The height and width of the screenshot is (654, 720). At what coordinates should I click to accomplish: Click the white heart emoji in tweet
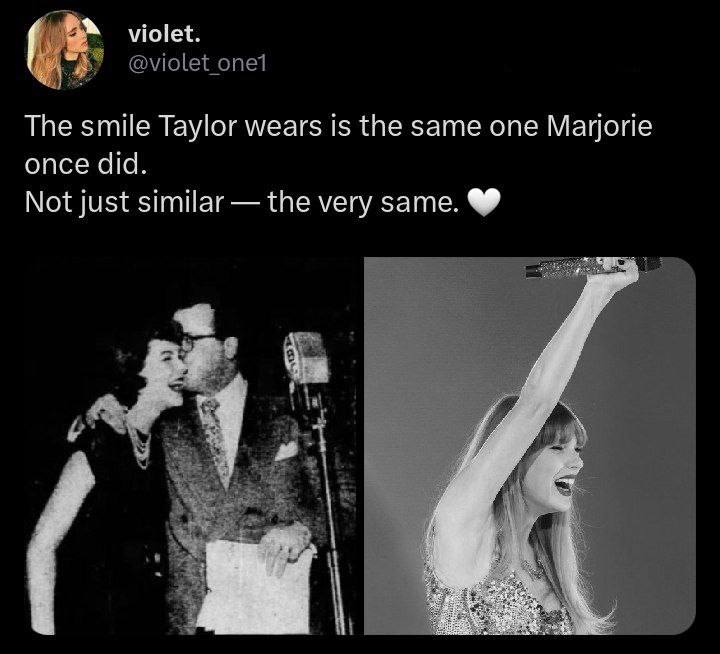pos(483,203)
